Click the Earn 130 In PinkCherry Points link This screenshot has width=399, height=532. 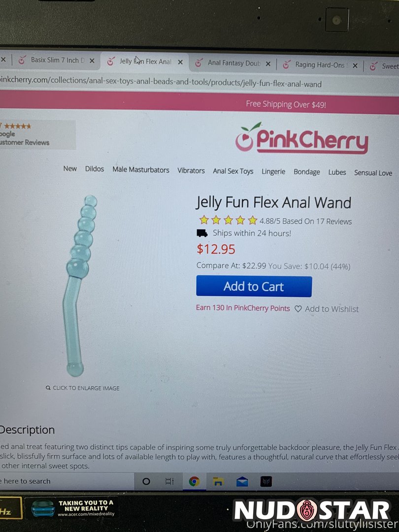[x=243, y=308]
